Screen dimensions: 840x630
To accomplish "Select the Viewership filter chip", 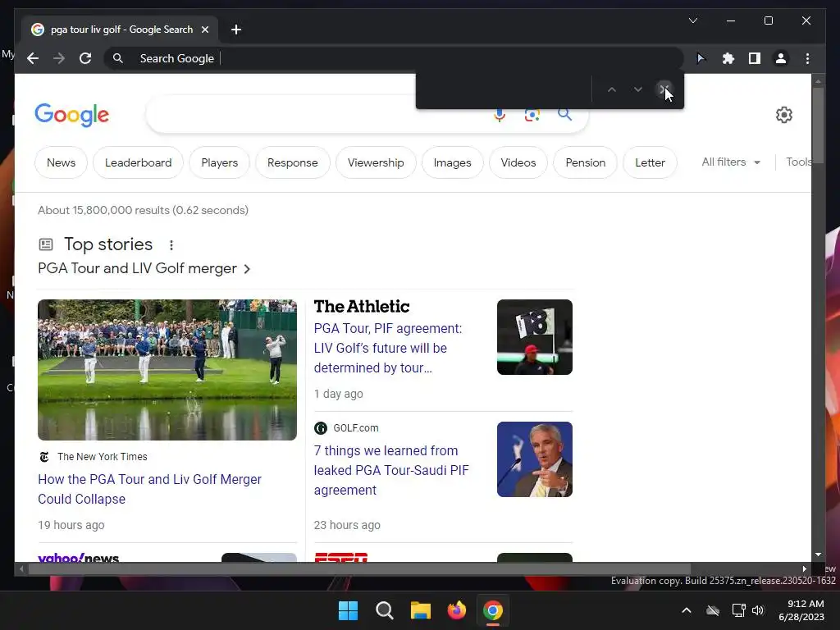I will tap(376, 162).
